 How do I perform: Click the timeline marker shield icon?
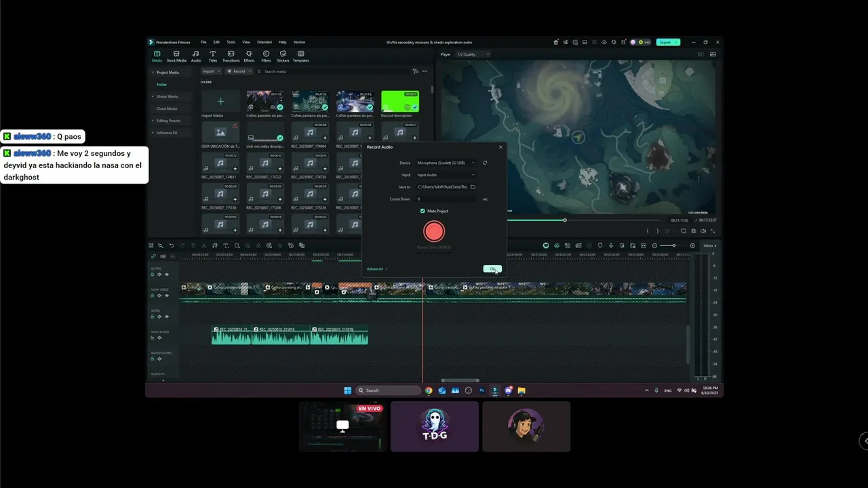tap(600, 245)
